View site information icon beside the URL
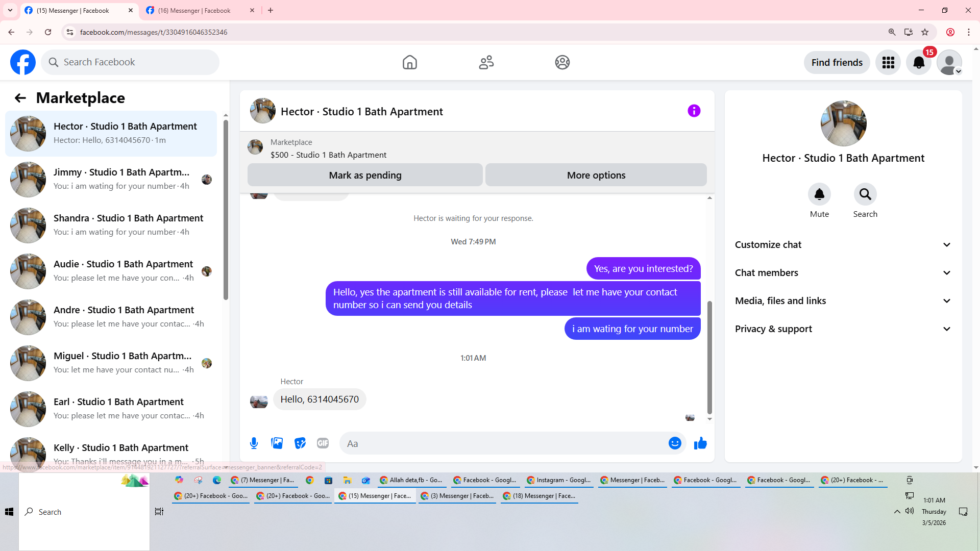This screenshot has width=980, height=551. pyautogui.click(x=70, y=32)
